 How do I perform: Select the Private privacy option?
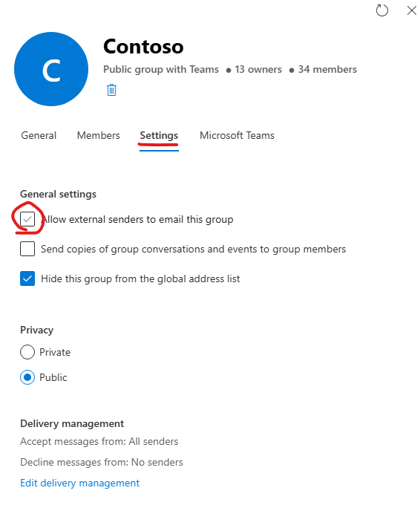tap(27, 352)
